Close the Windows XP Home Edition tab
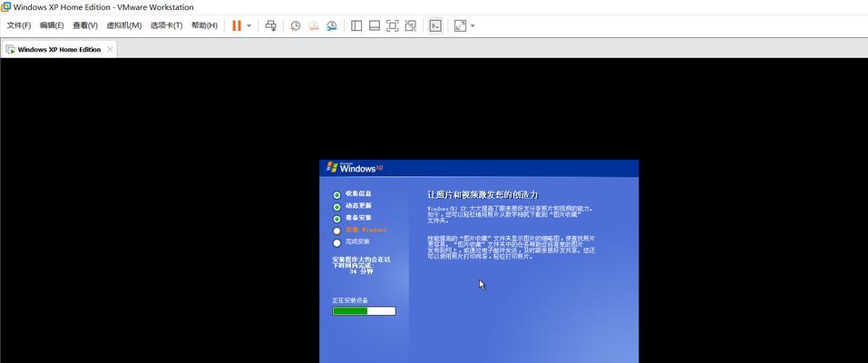This screenshot has width=868, height=363. point(110,49)
